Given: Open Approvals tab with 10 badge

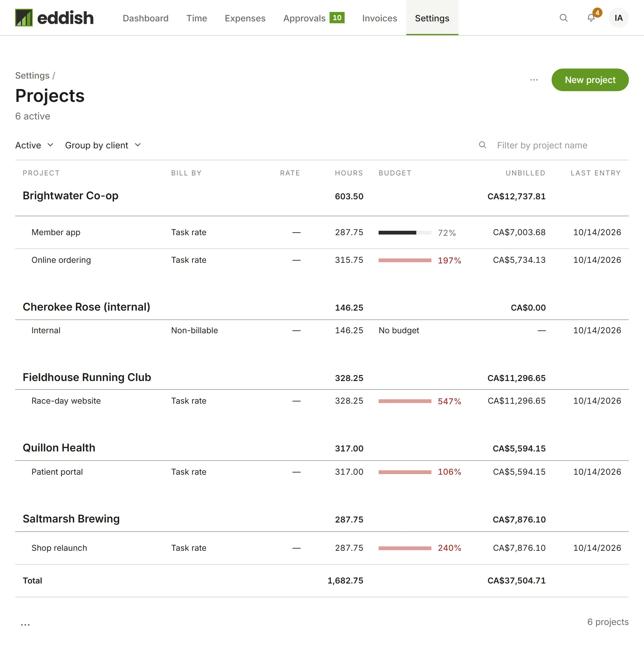Looking at the screenshot, I should coord(314,18).
